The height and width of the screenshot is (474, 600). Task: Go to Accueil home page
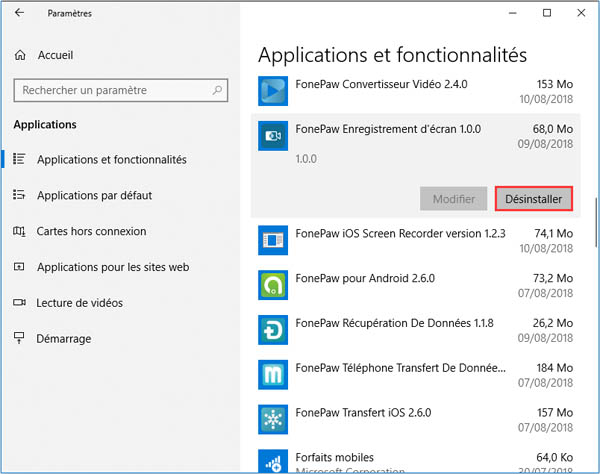point(55,55)
